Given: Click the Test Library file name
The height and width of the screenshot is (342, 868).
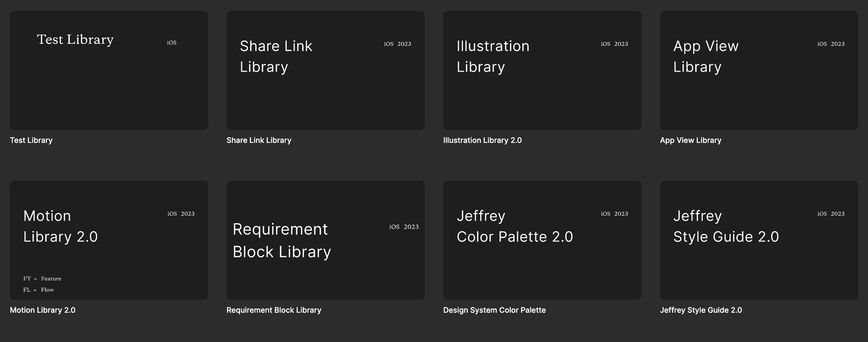Looking at the screenshot, I should [31, 140].
